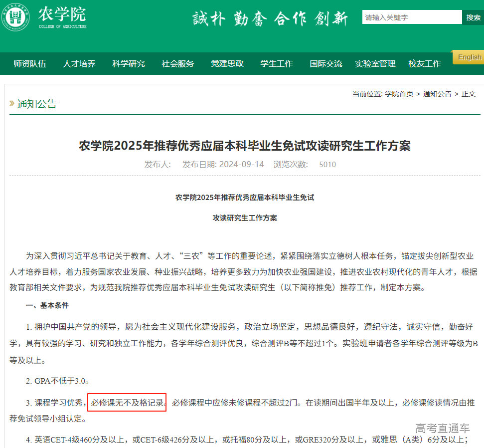The image size is (484, 448).
Task: Open the 党建思政 menu item
Action: 227,64
